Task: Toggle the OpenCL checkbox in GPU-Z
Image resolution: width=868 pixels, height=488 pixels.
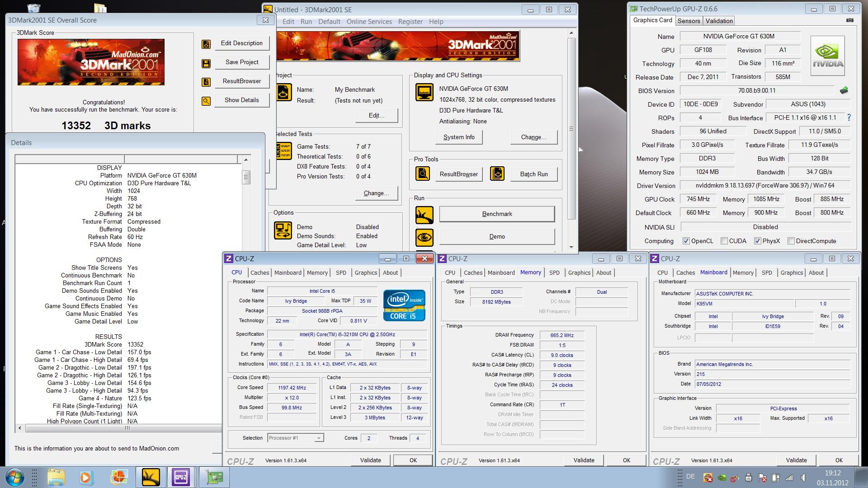Action: [686, 241]
